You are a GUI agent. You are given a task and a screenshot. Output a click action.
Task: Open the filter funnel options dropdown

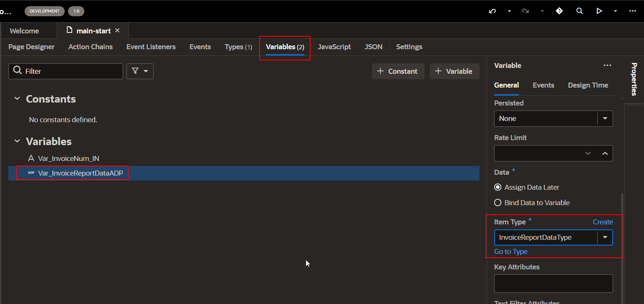click(x=140, y=71)
